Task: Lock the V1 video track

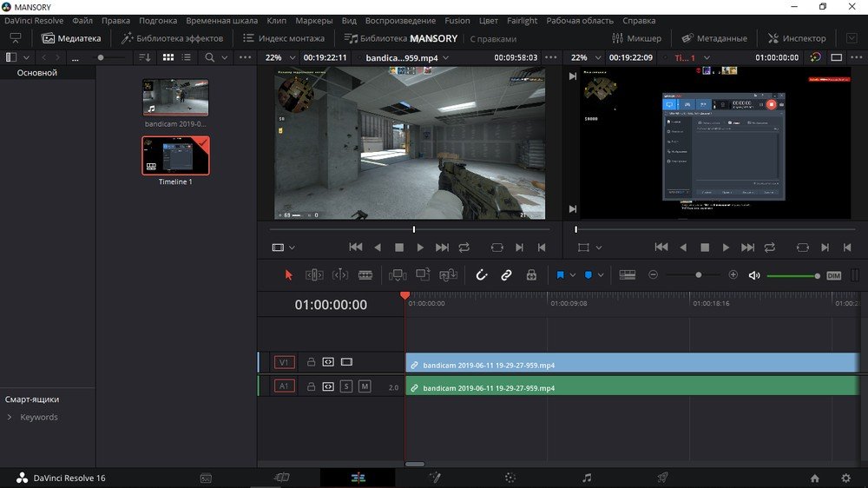Action: [x=311, y=362]
